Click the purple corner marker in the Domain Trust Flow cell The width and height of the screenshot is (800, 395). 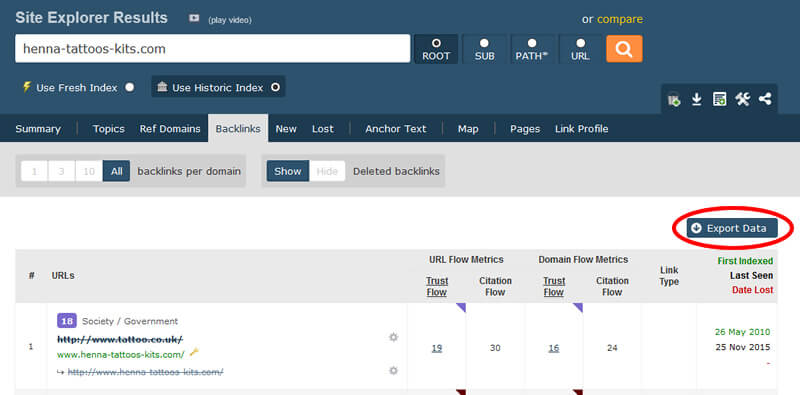point(578,308)
